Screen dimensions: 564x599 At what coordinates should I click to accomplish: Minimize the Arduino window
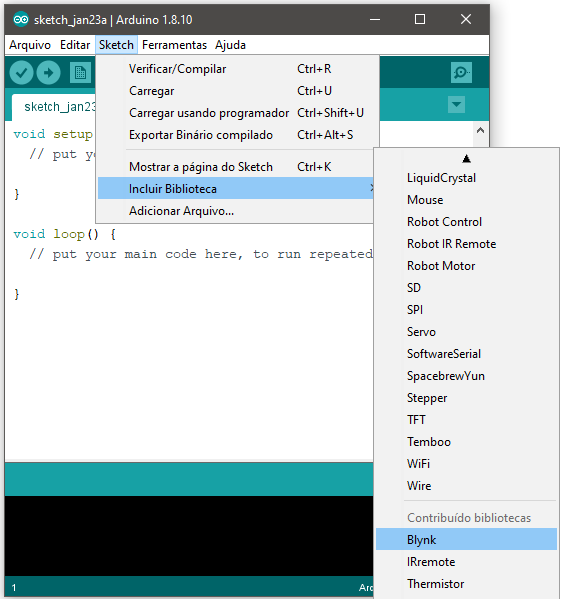tap(375, 19)
